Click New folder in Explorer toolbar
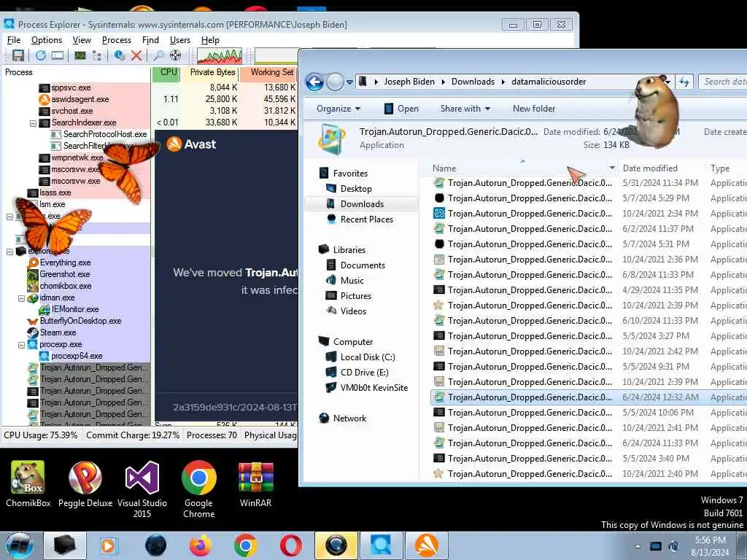Viewport: 747px width, 560px height. (x=533, y=109)
